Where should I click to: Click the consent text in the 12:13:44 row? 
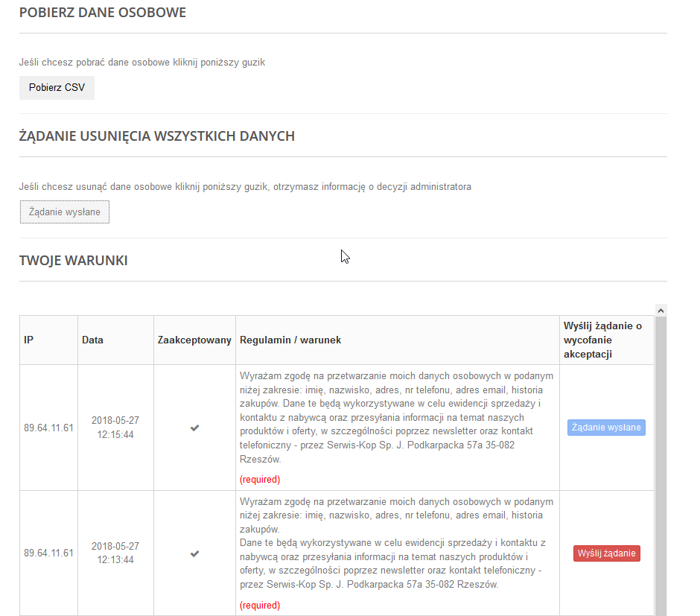396,543
